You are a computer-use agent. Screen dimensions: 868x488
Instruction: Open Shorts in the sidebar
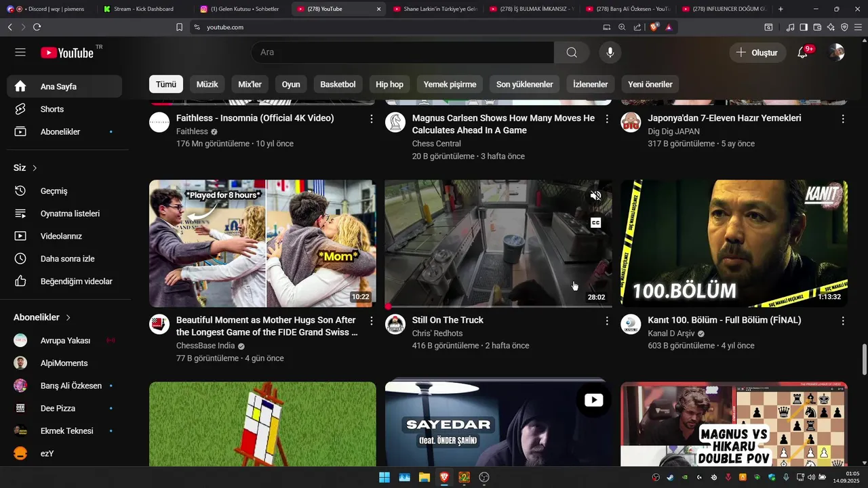[x=64, y=109]
